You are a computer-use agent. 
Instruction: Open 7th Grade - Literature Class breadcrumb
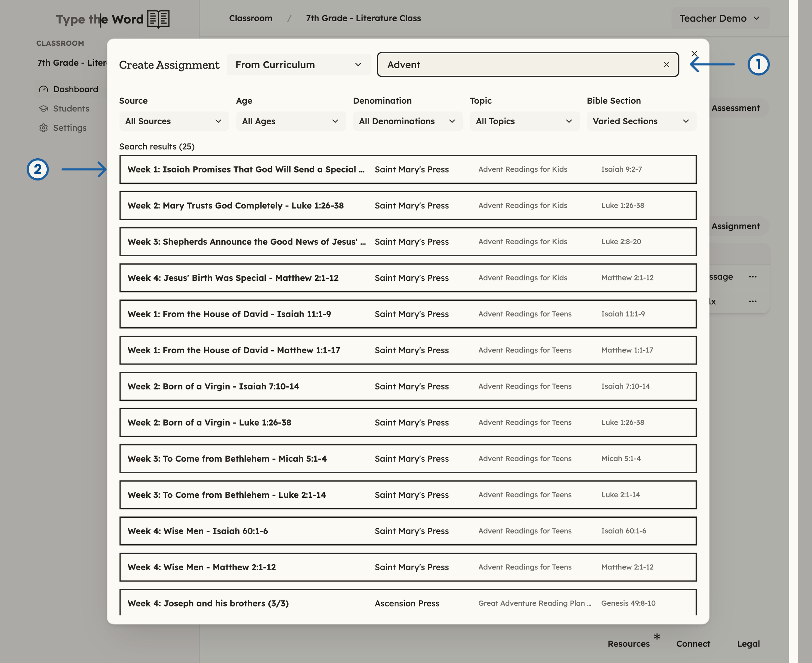pyautogui.click(x=363, y=18)
